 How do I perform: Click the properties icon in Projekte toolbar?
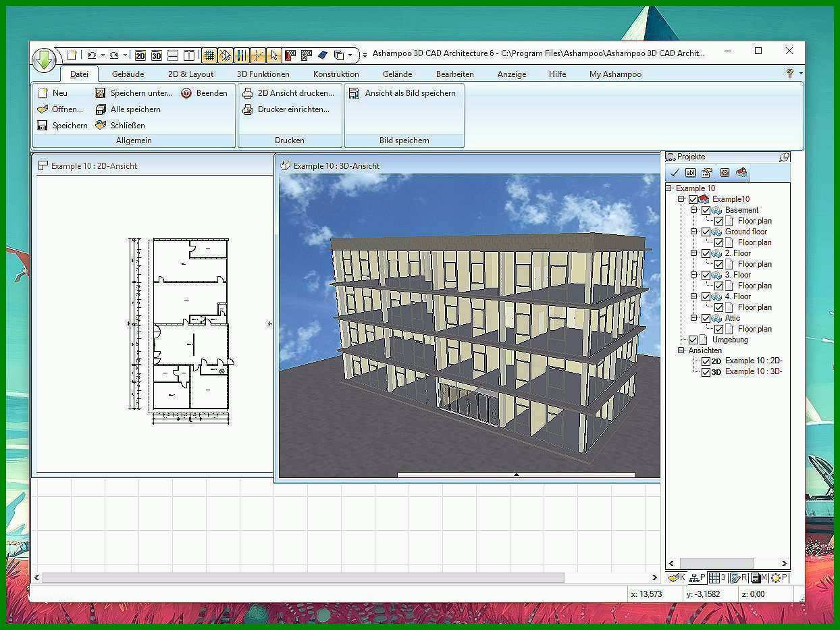[707, 173]
